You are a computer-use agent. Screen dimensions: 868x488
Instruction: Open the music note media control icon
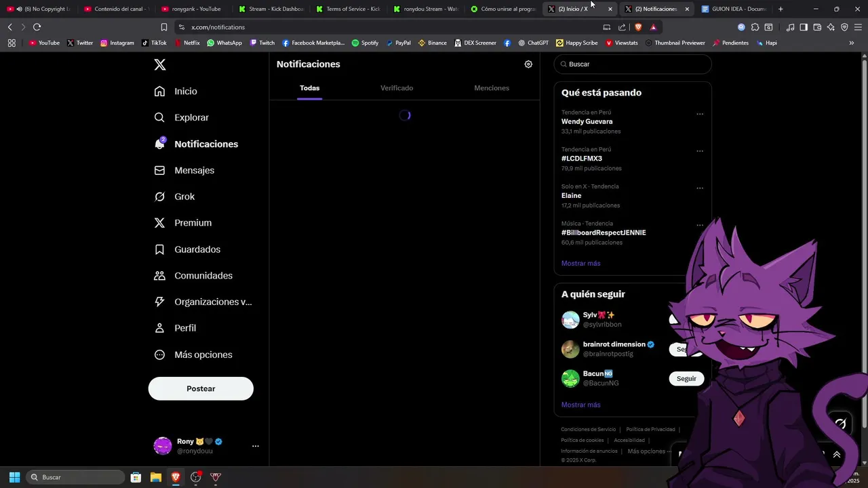coord(790,27)
